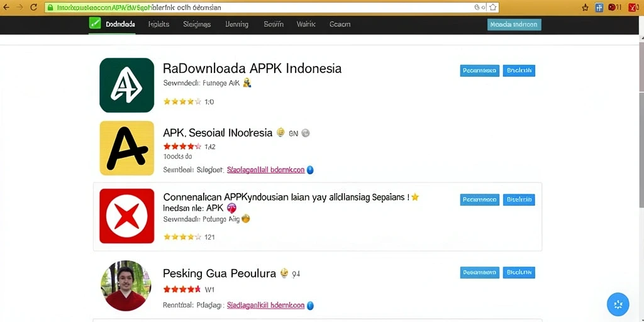Click the blue dot after the Pesking Gua link
Image resolution: width=644 pixels, height=322 pixels.
click(310, 306)
